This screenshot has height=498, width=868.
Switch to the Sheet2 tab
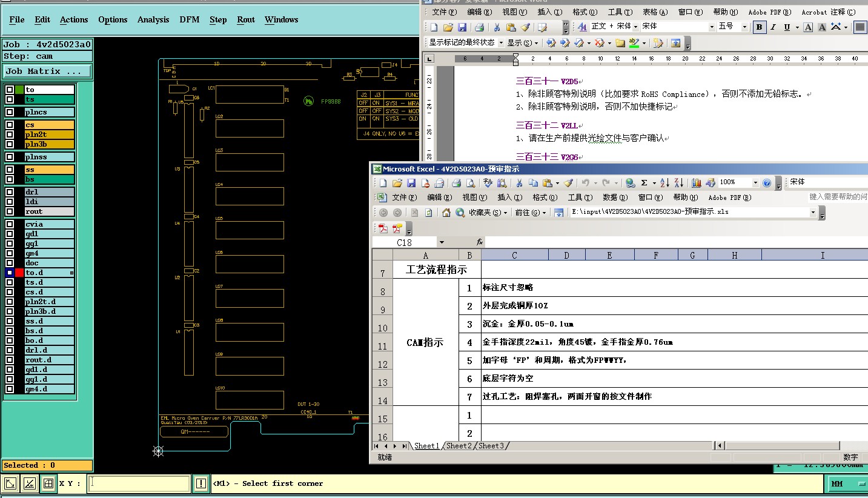[459, 446]
